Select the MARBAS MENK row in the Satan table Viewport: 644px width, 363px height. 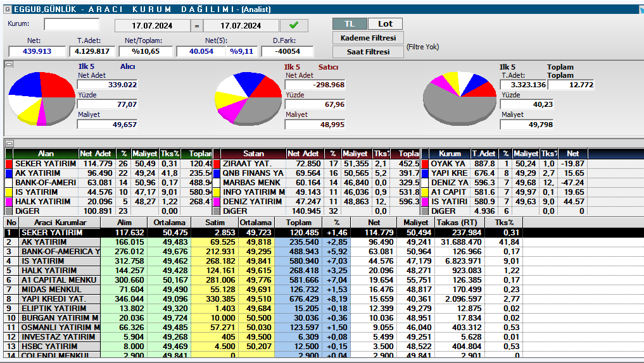point(317,183)
